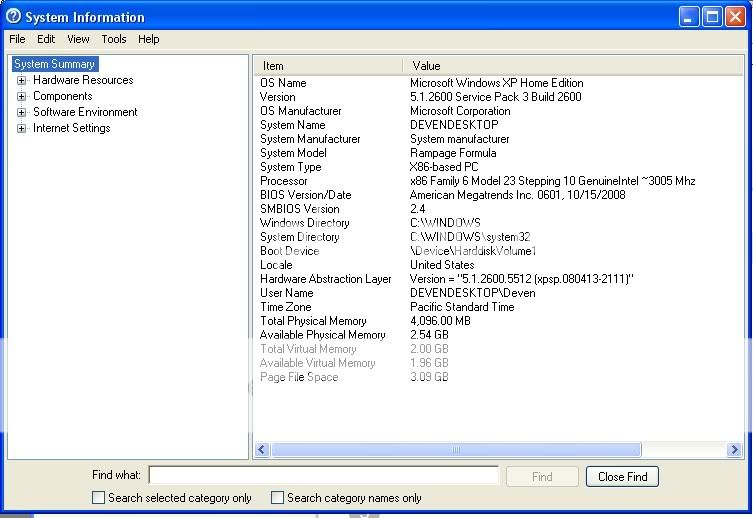Click the Item column header
This screenshot has height=518, width=753.
point(328,66)
